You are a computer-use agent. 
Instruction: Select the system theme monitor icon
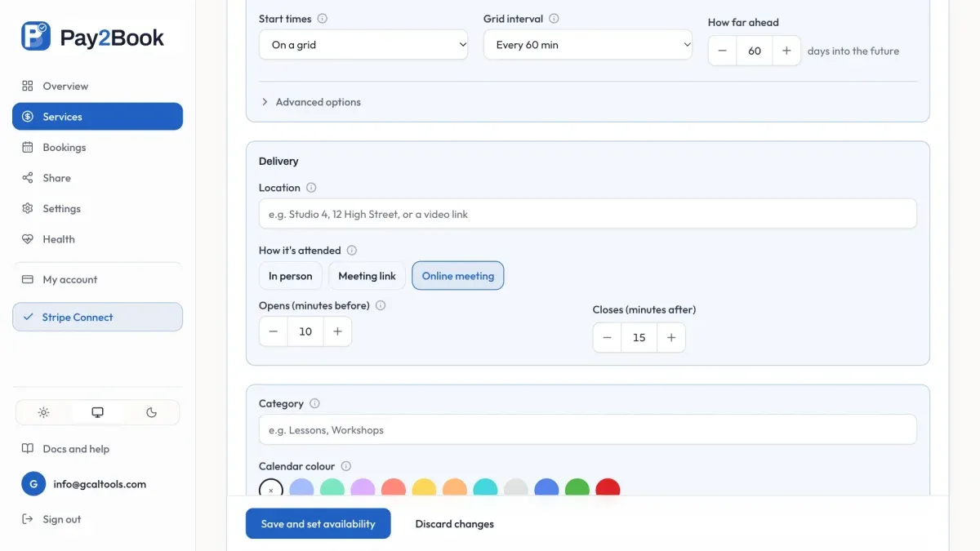pyautogui.click(x=98, y=412)
